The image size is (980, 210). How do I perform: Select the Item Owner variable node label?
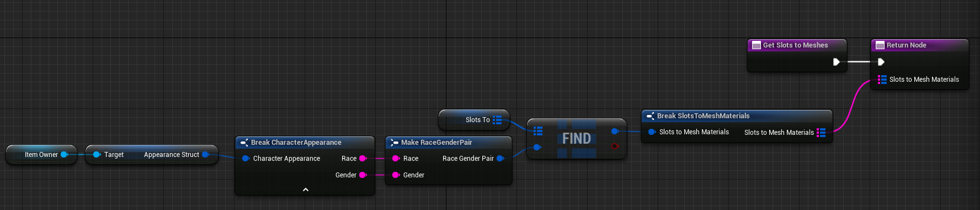tap(41, 155)
